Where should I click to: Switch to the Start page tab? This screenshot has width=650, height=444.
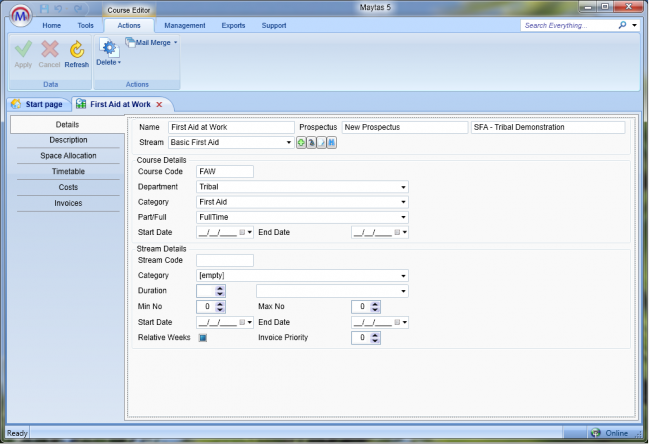click(38, 104)
